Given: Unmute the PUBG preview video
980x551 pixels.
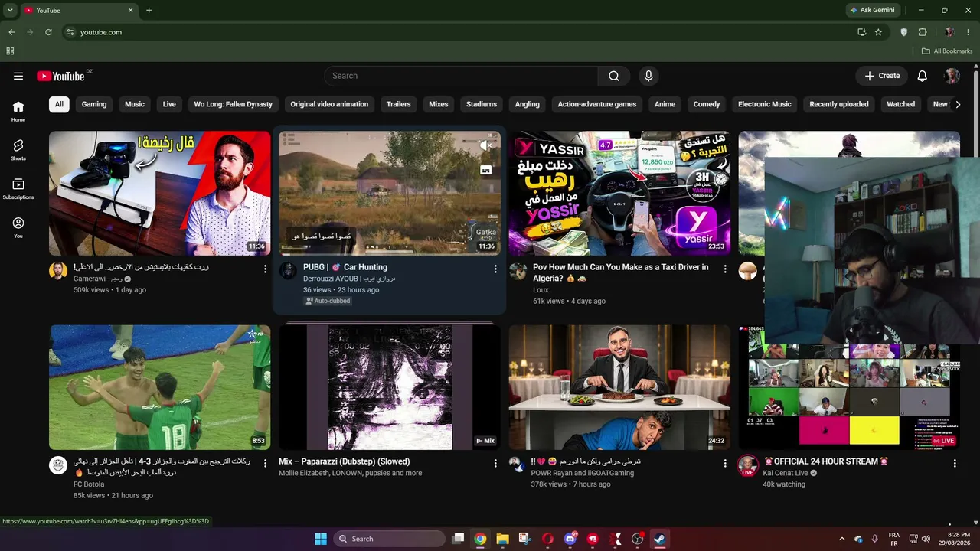Looking at the screenshot, I should coord(486,145).
